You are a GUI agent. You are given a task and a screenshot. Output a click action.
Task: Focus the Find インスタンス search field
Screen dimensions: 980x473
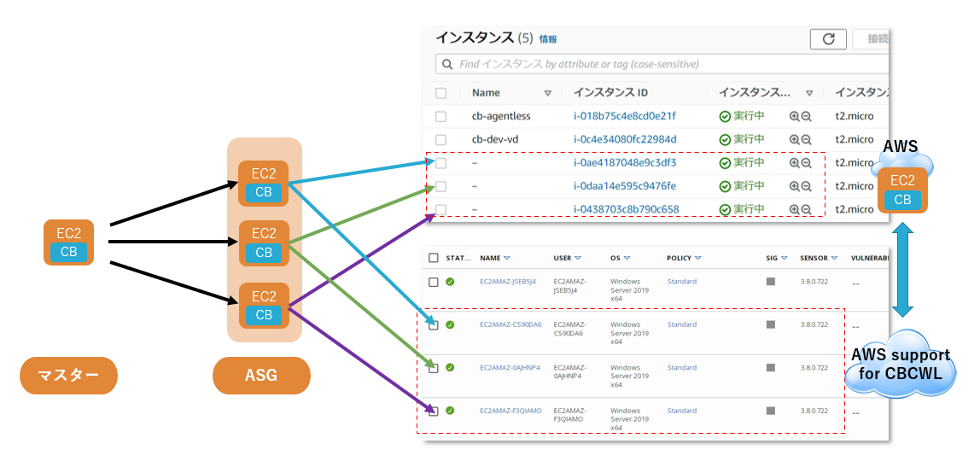click(x=662, y=64)
